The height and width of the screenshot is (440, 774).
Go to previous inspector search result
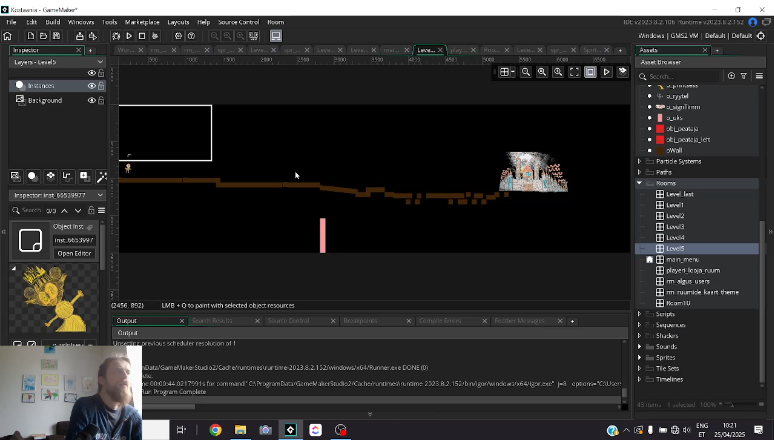click(x=64, y=210)
